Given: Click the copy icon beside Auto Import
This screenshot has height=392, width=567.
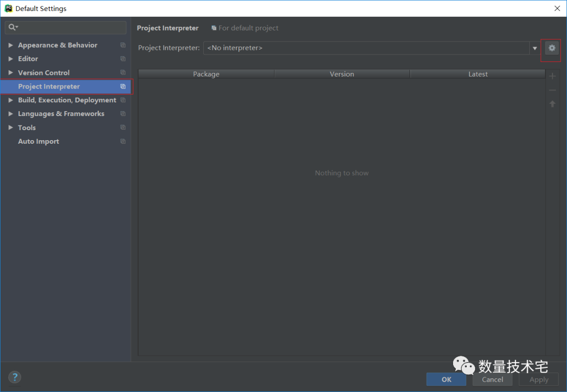Looking at the screenshot, I should pos(123,142).
